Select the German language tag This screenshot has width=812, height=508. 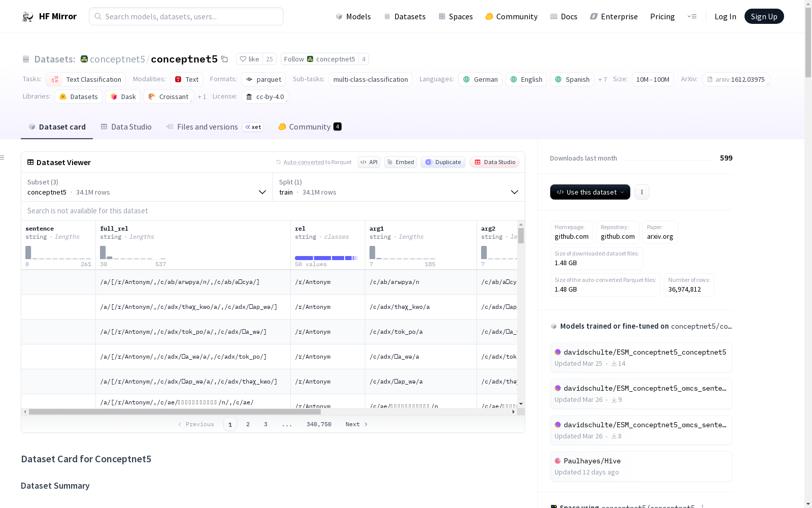click(x=480, y=79)
